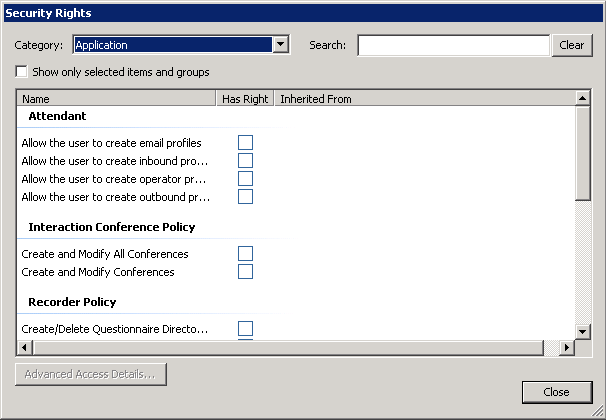
Task: Close the Security Rights dialog
Action: (x=556, y=392)
